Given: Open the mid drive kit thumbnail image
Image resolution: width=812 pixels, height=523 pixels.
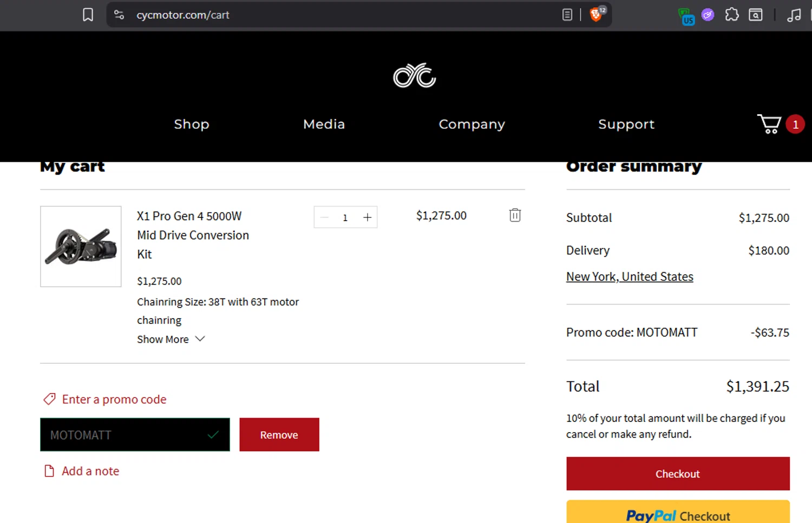Looking at the screenshot, I should 81,247.
